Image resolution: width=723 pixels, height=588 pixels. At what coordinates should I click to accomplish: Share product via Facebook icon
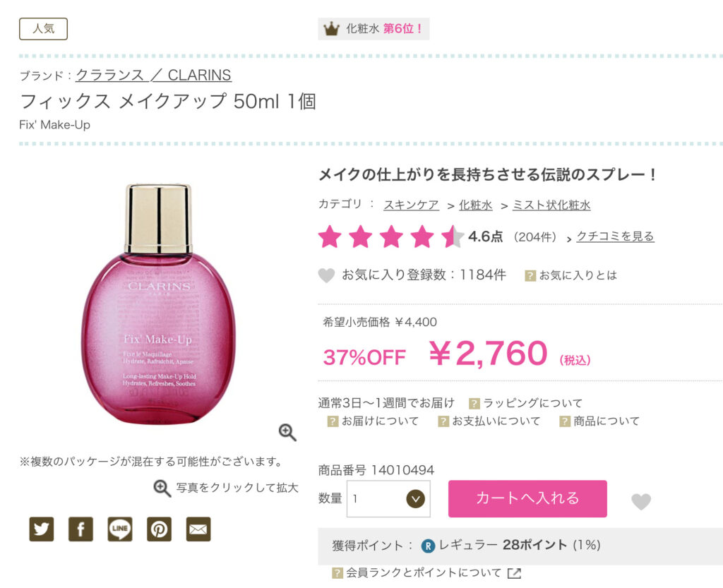tap(80, 529)
